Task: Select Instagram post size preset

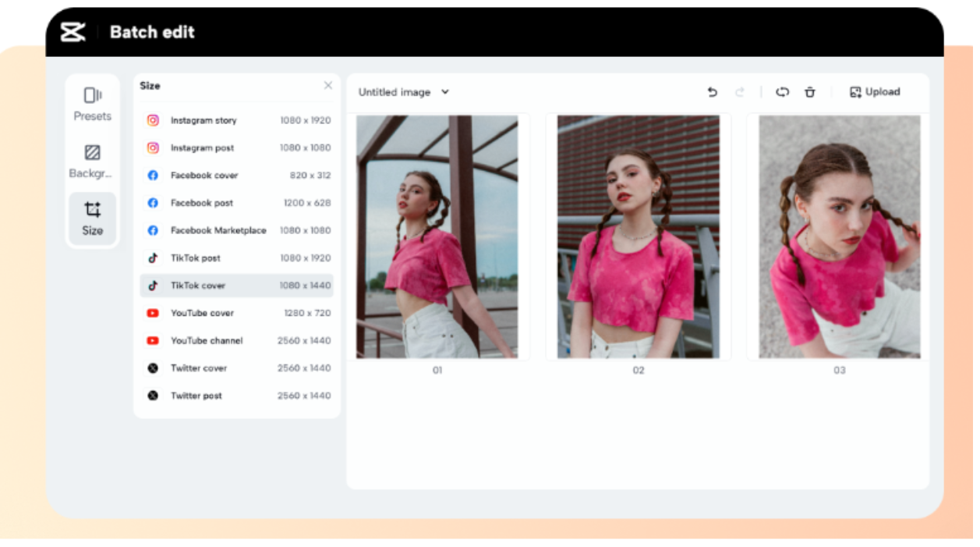Action: pyautogui.click(x=237, y=147)
